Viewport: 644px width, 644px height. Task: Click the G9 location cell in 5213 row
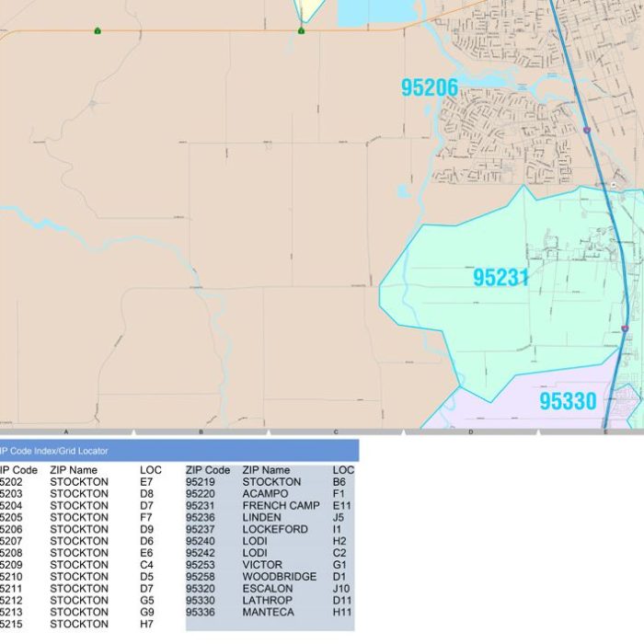[x=147, y=613]
